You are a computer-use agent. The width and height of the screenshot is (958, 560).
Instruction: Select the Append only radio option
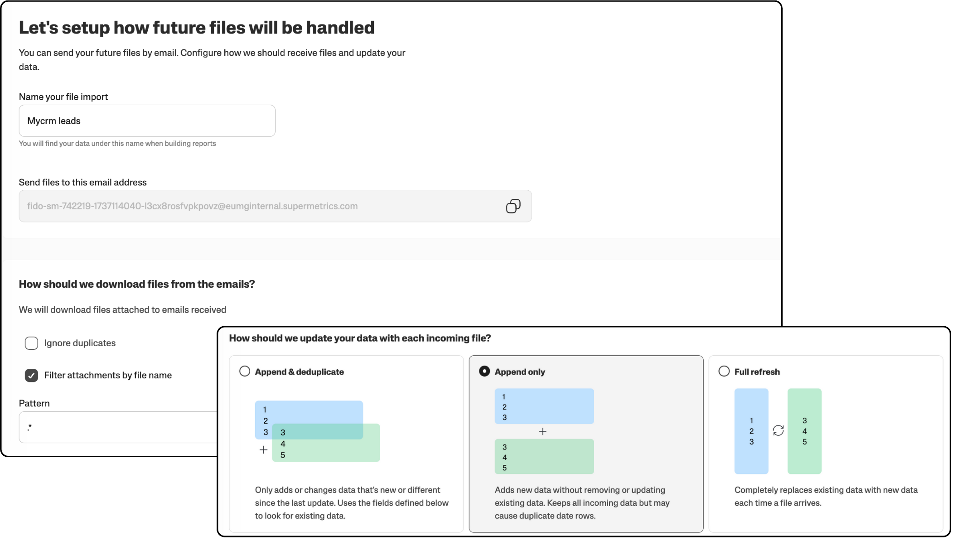(484, 372)
